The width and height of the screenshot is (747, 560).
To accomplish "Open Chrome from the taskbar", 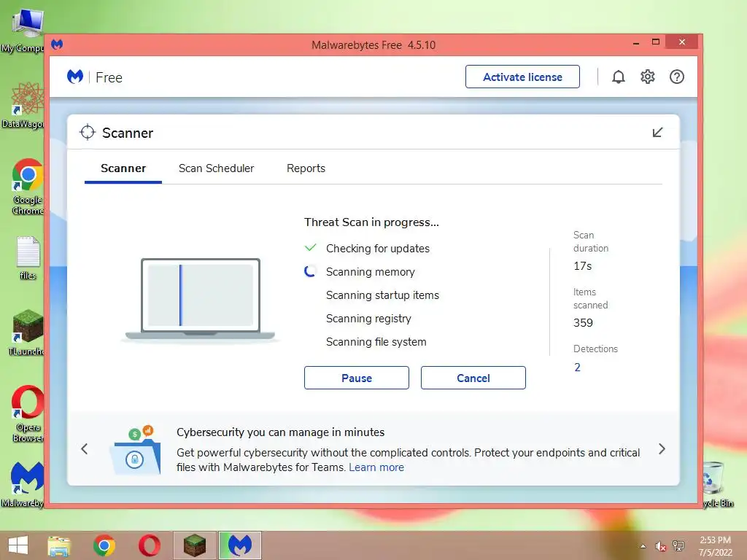I will [x=104, y=545].
